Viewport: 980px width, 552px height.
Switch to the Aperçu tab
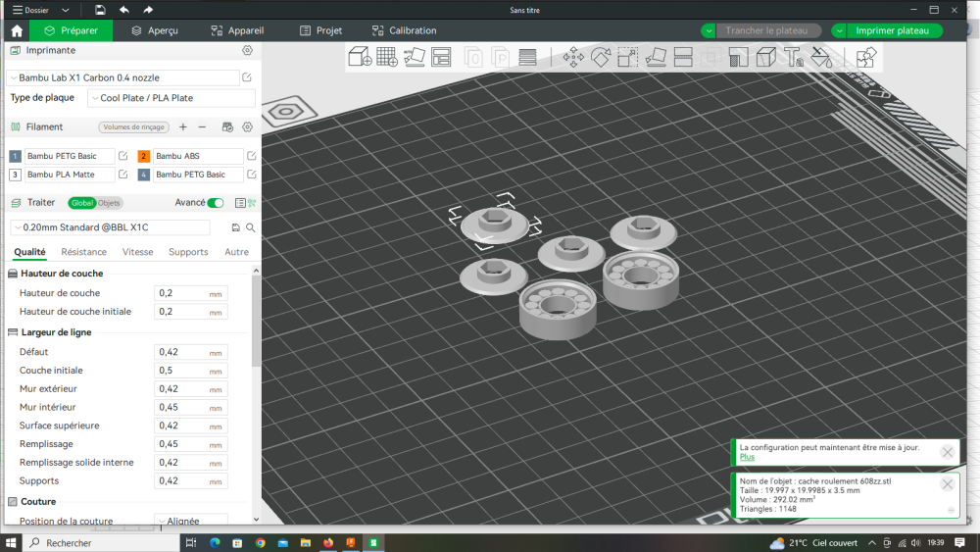click(155, 30)
